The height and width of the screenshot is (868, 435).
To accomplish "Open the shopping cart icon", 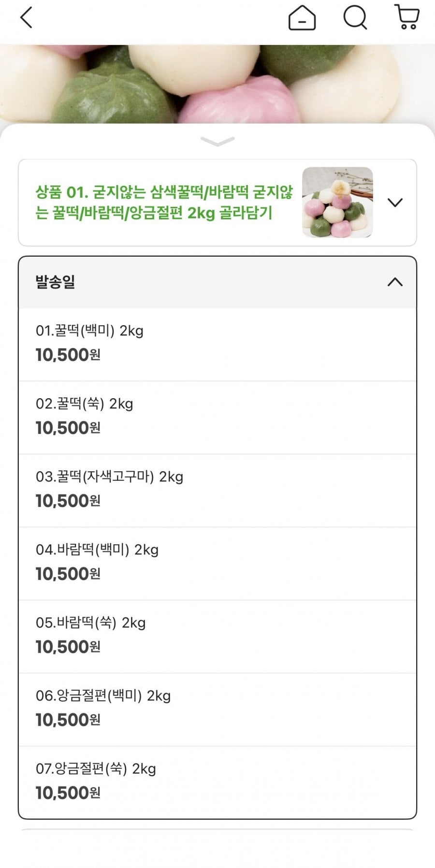I will tap(407, 17).
